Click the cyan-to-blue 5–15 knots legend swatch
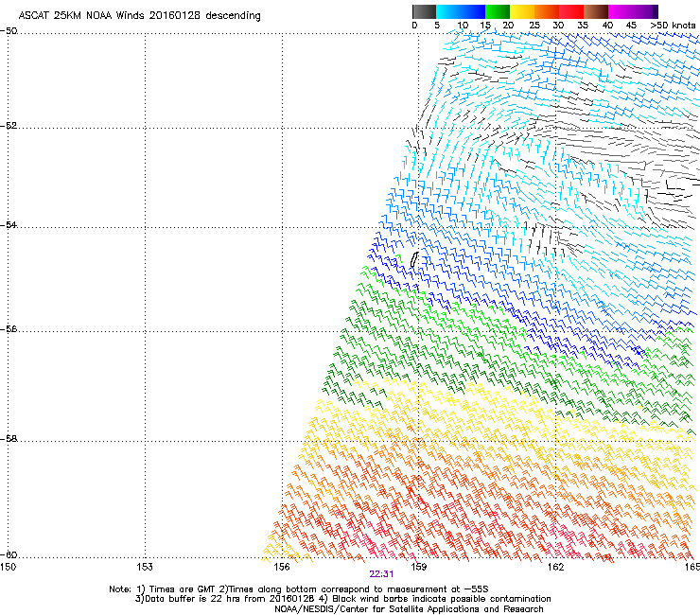 pyautogui.click(x=461, y=11)
